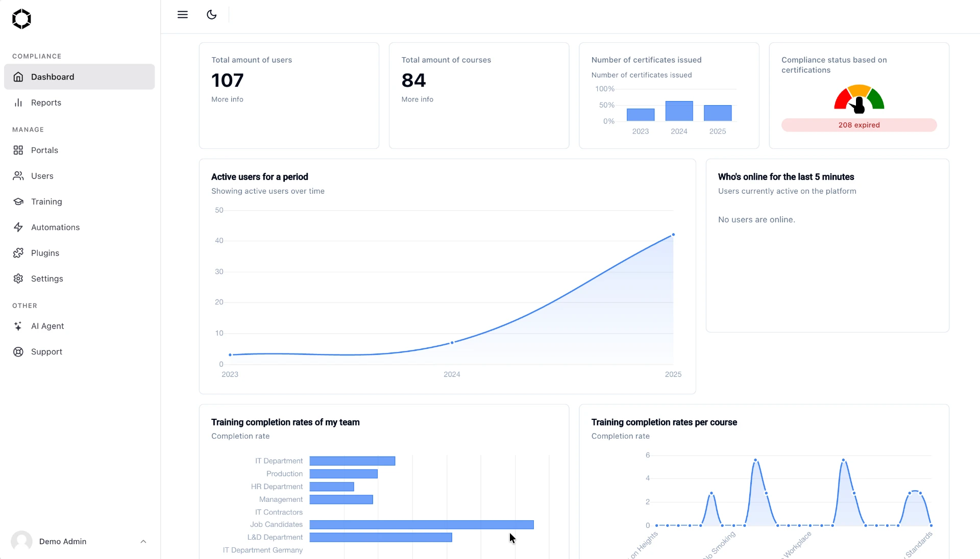Toggle the sidebar with the hamburger icon

183,15
